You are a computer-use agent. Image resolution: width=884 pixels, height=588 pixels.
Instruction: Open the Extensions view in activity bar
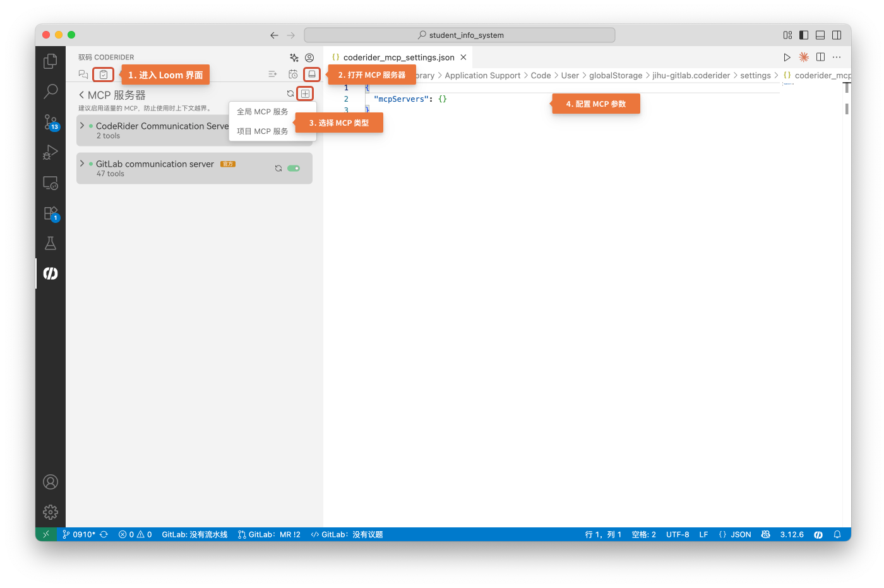click(51, 213)
